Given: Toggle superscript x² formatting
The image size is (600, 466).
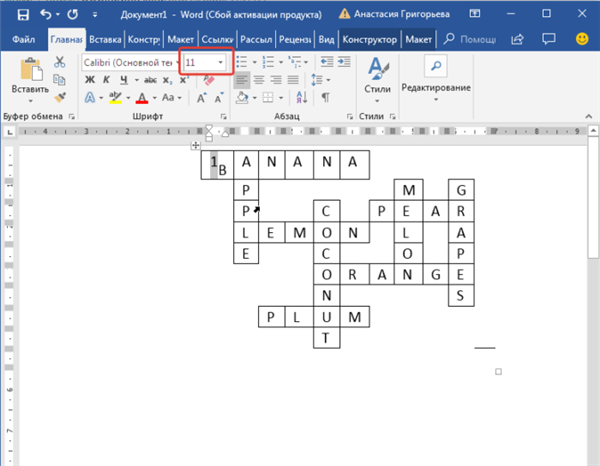Looking at the screenshot, I should pos(184,80).
